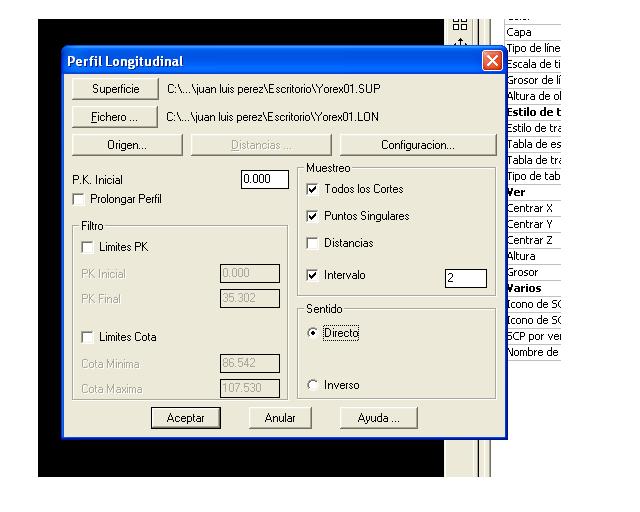The width and height of the screenshot is (640, 512).
Task: Select the Escala de ti property row
Action: (x=533, y=64)
